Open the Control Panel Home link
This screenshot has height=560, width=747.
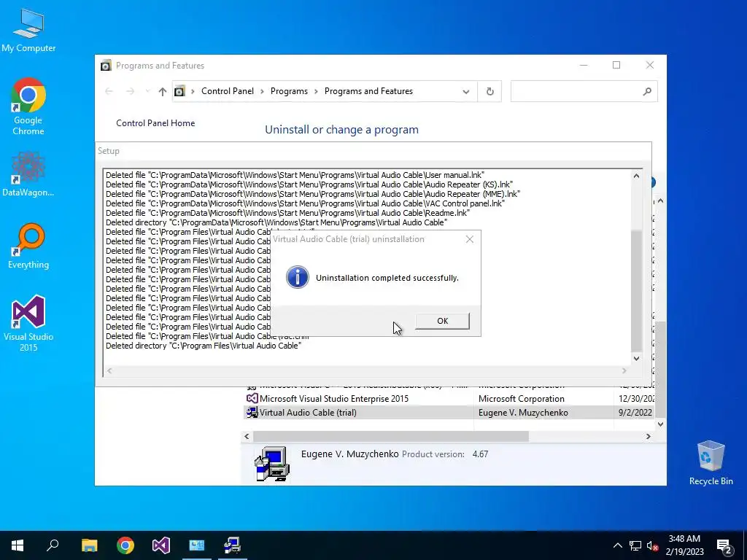click(155, 122)
